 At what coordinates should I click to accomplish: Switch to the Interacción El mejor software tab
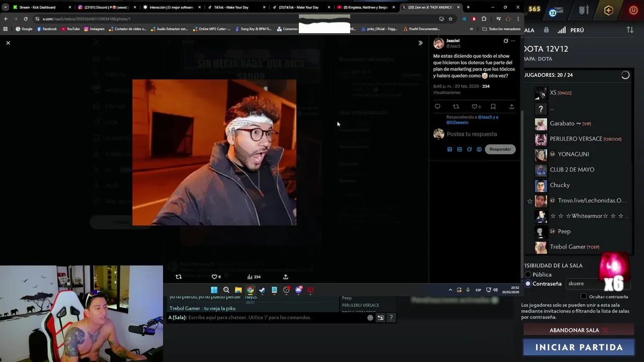[x=171, y=7]
